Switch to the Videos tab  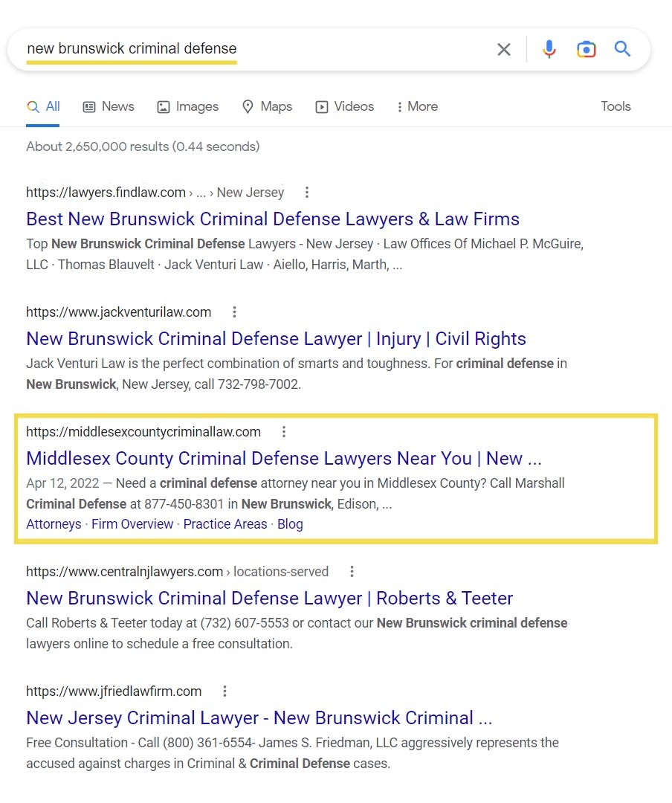point(345,106)
